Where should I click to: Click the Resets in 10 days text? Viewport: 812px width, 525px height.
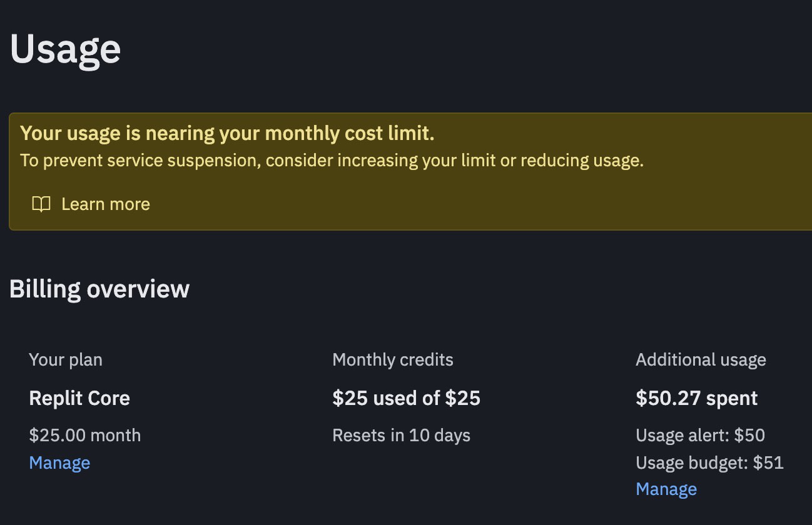(x=401, y=435)
